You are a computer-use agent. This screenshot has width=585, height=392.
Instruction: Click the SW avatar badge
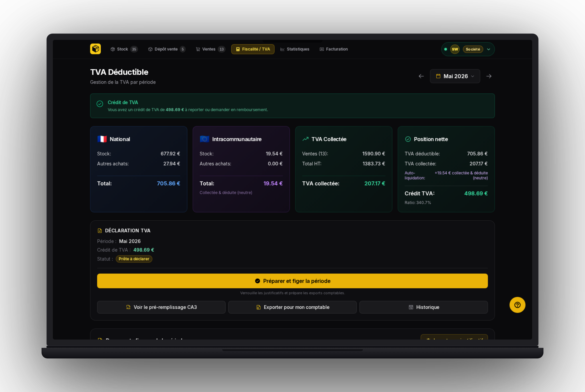tap(455, 49)
